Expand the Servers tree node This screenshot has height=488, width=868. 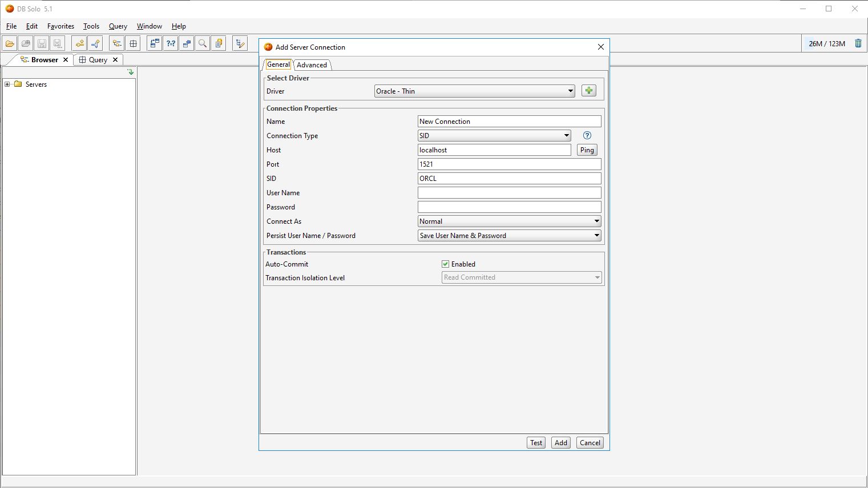click(x=7, y=84)
